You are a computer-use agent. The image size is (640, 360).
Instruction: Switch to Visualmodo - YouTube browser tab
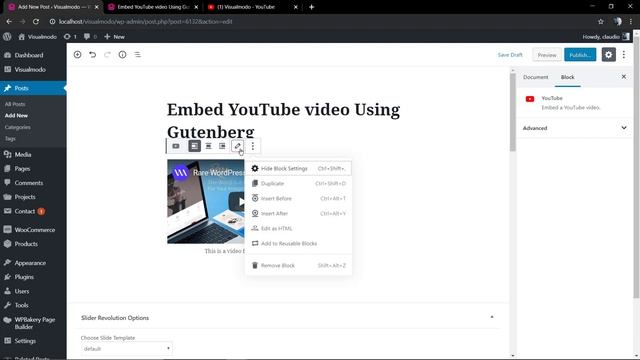click(252, 7)
